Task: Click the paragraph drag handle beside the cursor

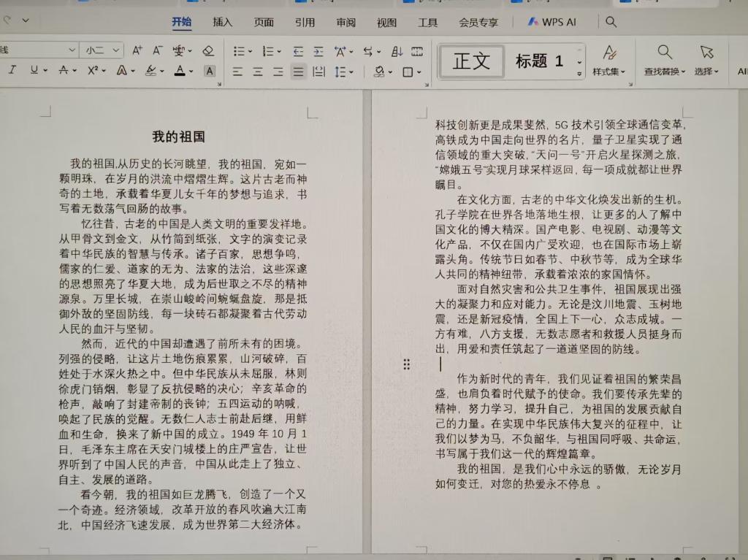Action: click(x=407, y=364)
